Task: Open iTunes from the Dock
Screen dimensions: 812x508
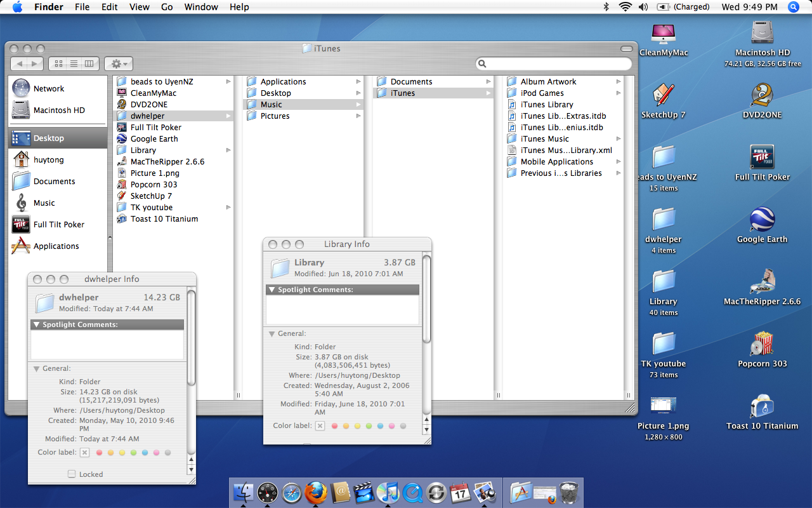Action: [x=388, y=493]
